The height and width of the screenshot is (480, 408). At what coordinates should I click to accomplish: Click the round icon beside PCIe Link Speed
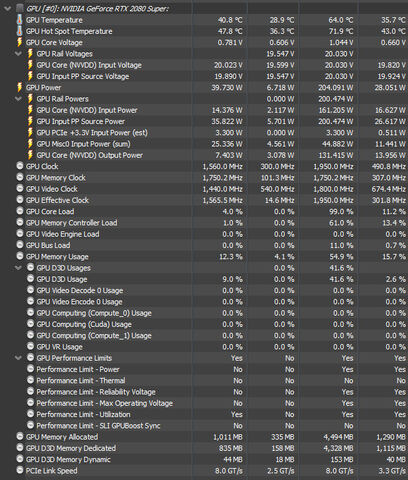coord(20,470)
